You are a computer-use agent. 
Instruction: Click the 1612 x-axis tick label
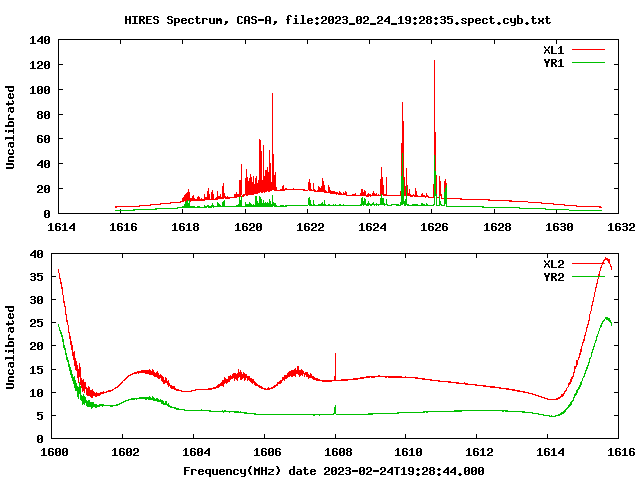pyautogui.click(x=479, y=452)
